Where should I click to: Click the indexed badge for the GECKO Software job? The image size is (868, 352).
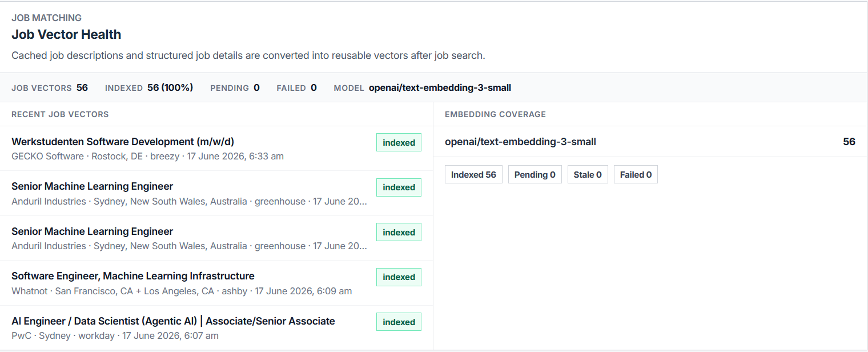tap(399, 143)
